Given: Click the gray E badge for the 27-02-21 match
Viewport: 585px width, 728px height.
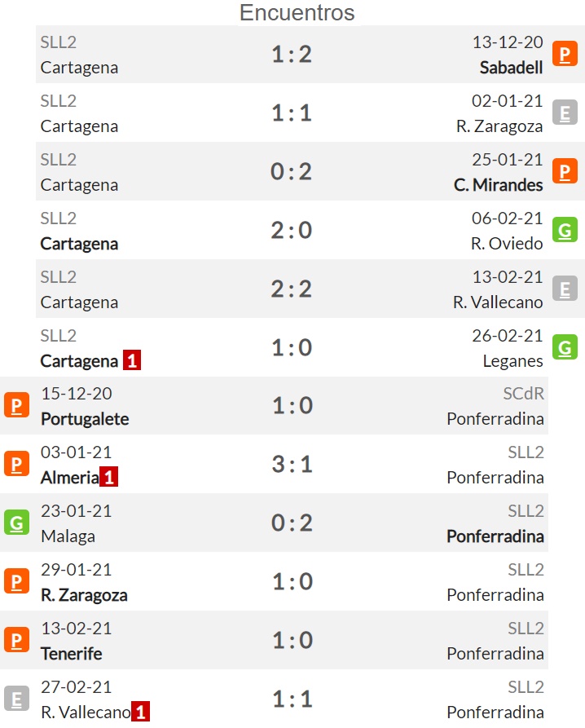Looking at the screenshot, I should pyautogui.click(x=16, y=699).
